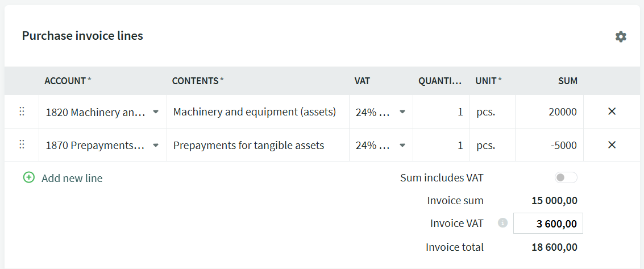Click info icon beside Invoice VAT
Viewport: 644px width, 269px height.
(502, 223)
